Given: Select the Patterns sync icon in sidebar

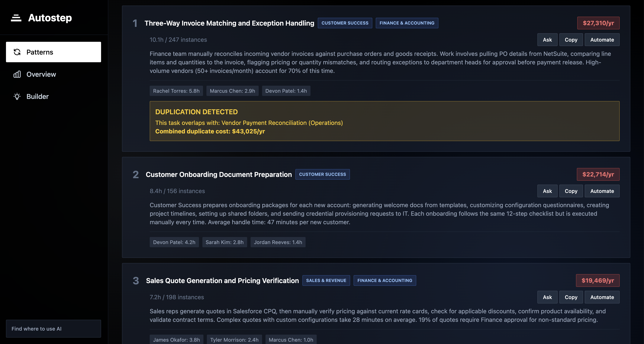Looking at the screenshot, I should 17,52.
